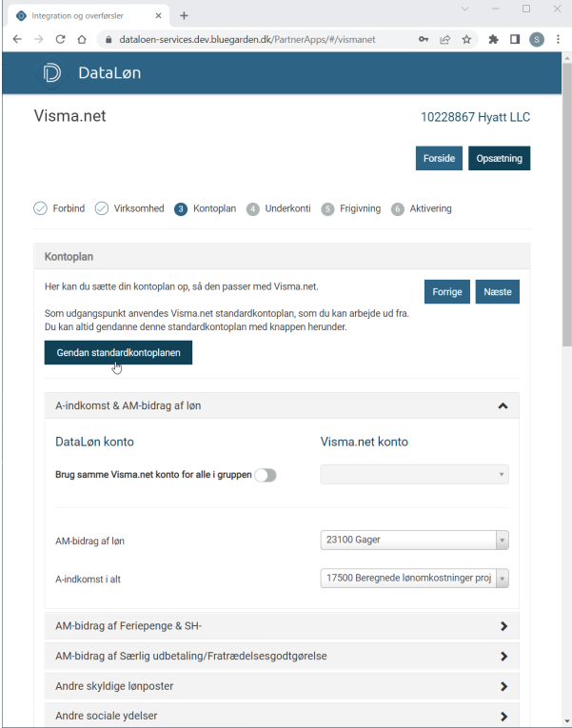The image size is (572, 728).
Task: Click the Næste button
Action: click(497, 291)
